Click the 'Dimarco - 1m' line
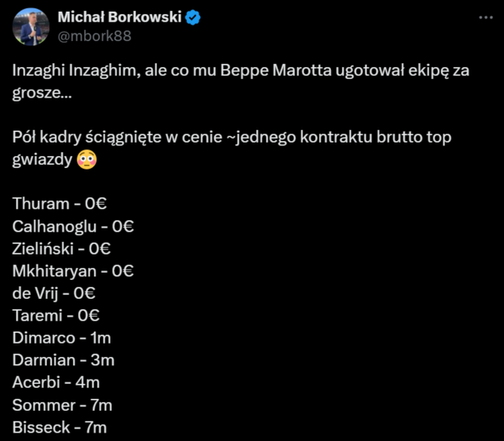 coord(62,339)
